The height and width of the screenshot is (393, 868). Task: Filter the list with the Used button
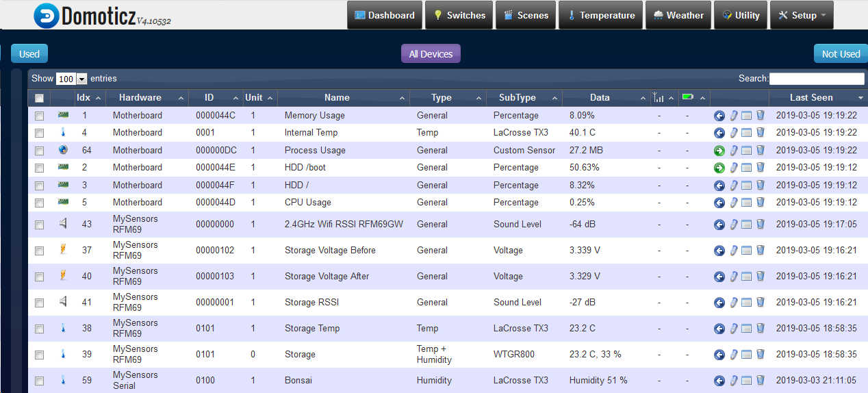pos(29,54)
